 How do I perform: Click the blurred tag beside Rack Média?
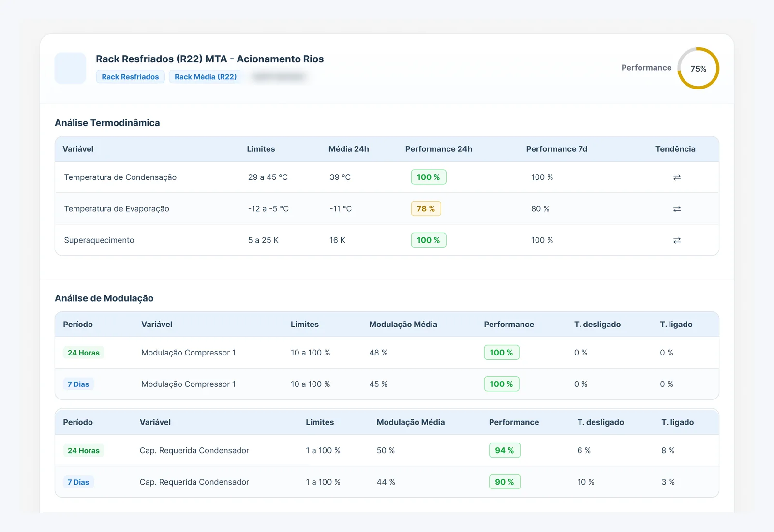coord(279,77)
